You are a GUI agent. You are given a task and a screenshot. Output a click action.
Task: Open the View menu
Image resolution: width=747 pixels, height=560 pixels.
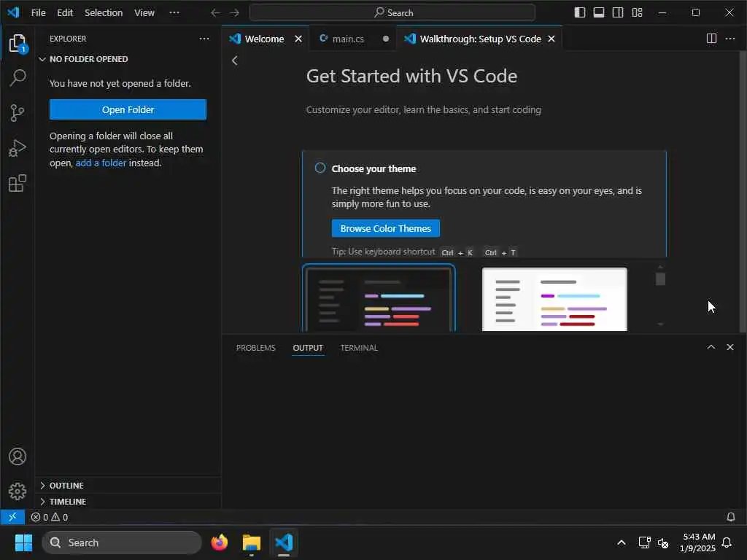144,13
